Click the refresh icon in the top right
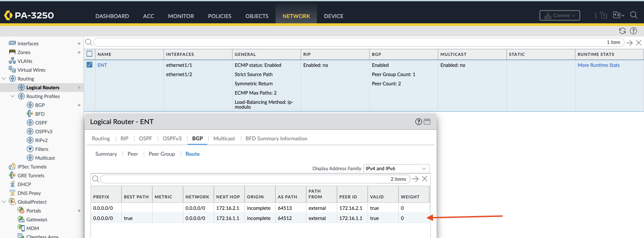 622,31
